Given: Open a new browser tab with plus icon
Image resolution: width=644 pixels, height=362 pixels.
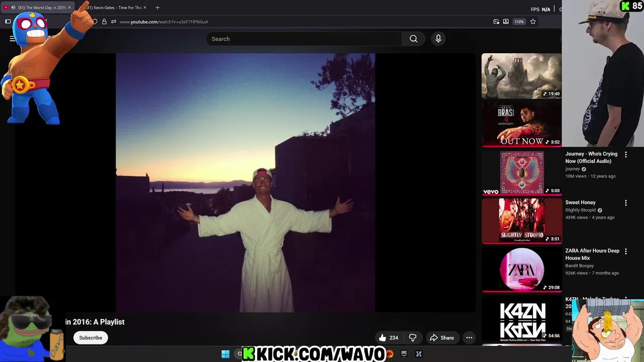Looking at the screenshot, I should (157, 8).
